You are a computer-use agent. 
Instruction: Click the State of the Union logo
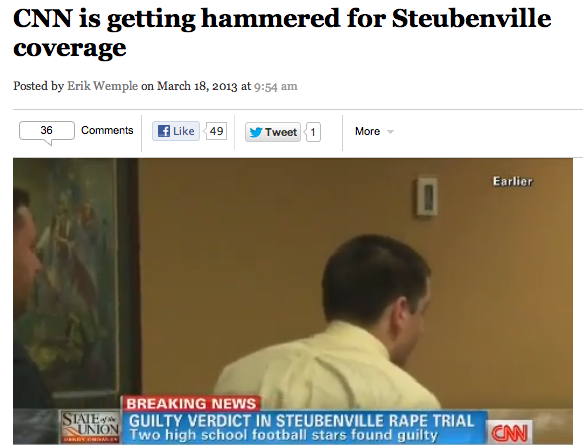(91, 426)
